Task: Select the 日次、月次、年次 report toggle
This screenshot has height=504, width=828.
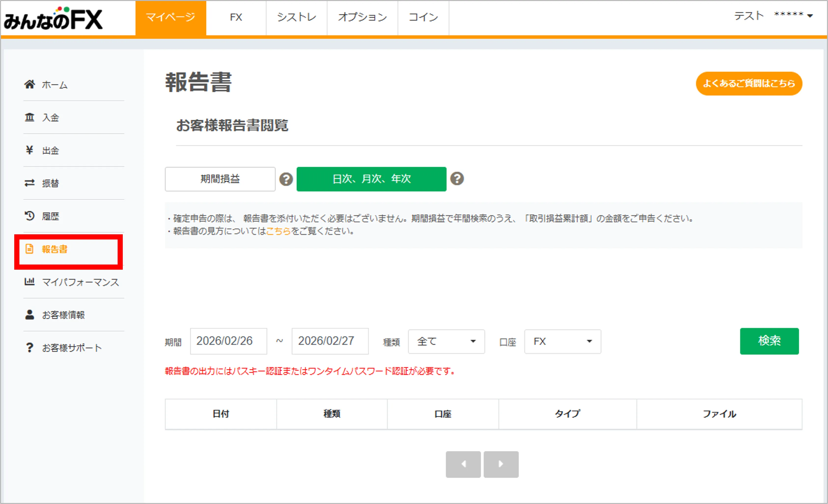Action: (371, 179)
